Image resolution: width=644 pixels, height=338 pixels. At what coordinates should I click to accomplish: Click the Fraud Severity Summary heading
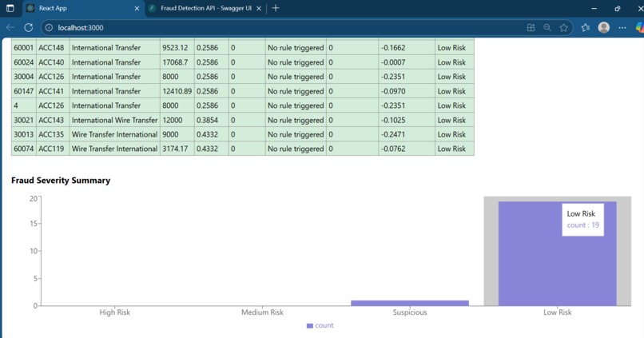(61, 181)
